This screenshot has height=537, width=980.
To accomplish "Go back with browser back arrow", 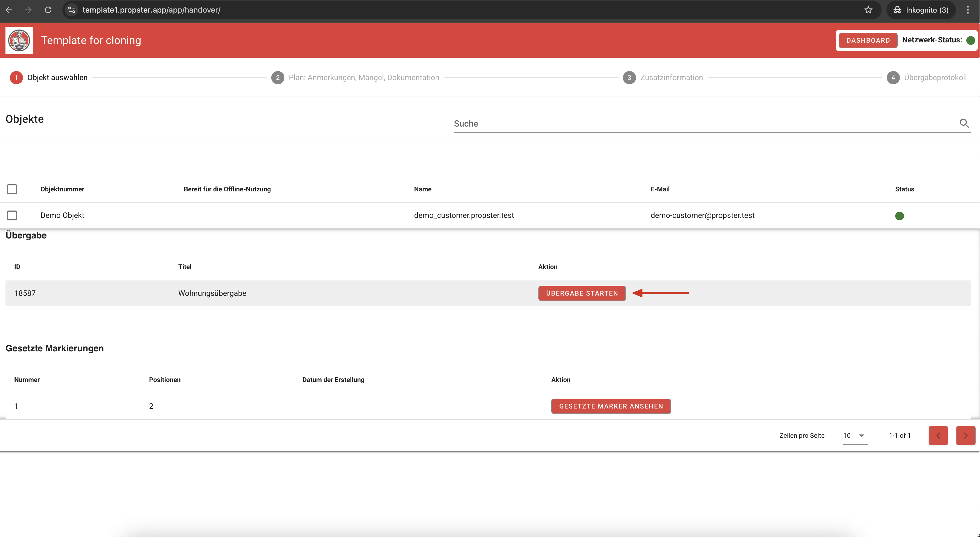I will pyautogui.click(x=9, y=10).
